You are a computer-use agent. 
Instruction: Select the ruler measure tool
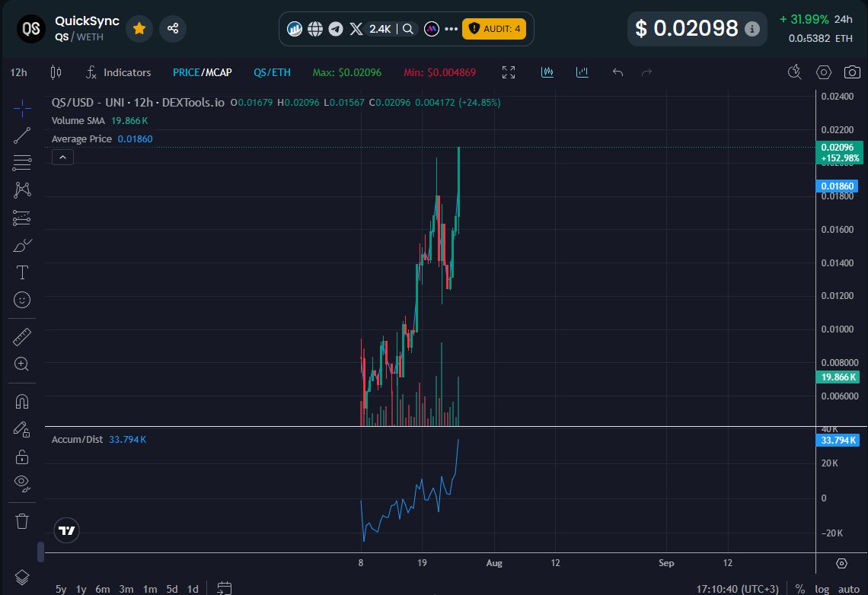[x=22, y=337]
